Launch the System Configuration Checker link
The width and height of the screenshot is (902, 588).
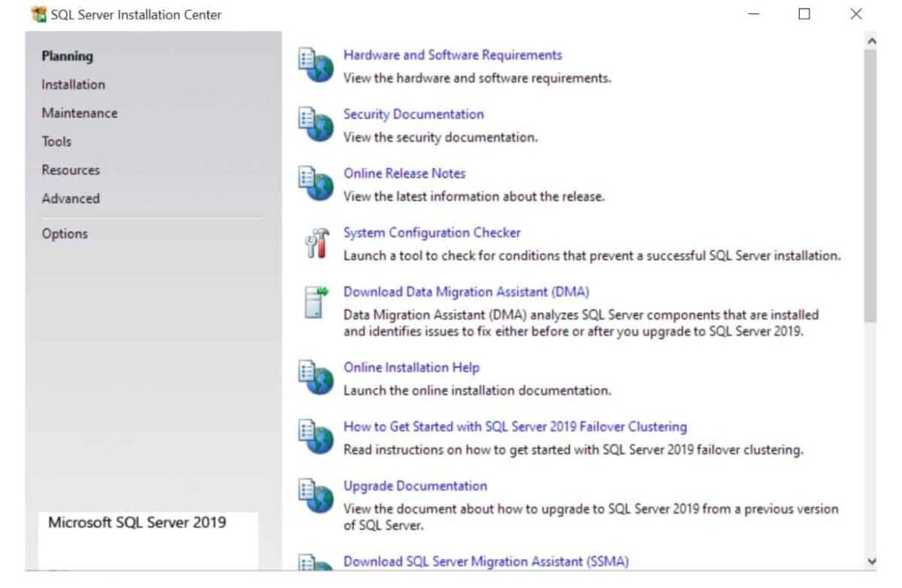[432, 232]
